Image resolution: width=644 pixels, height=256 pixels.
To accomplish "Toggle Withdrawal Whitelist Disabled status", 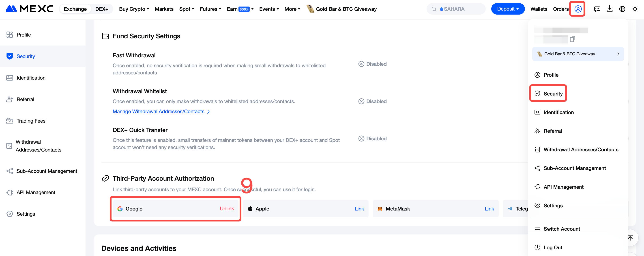I will (x=373, y=101).
